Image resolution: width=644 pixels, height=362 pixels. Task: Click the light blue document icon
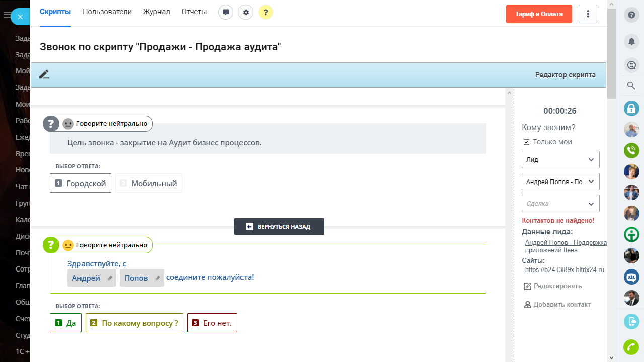tap(631, 322)
